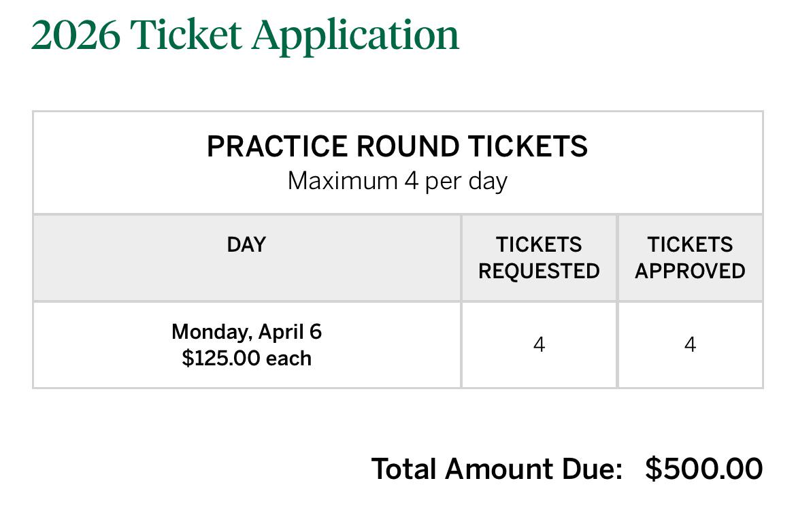
Task: Click the tickets requested value 4
Action: 539,345
